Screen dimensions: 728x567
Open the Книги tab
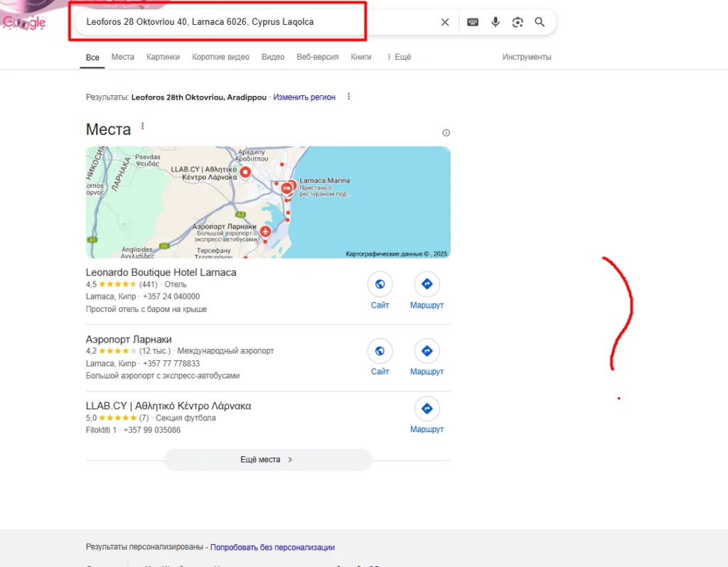pos(360,57)
